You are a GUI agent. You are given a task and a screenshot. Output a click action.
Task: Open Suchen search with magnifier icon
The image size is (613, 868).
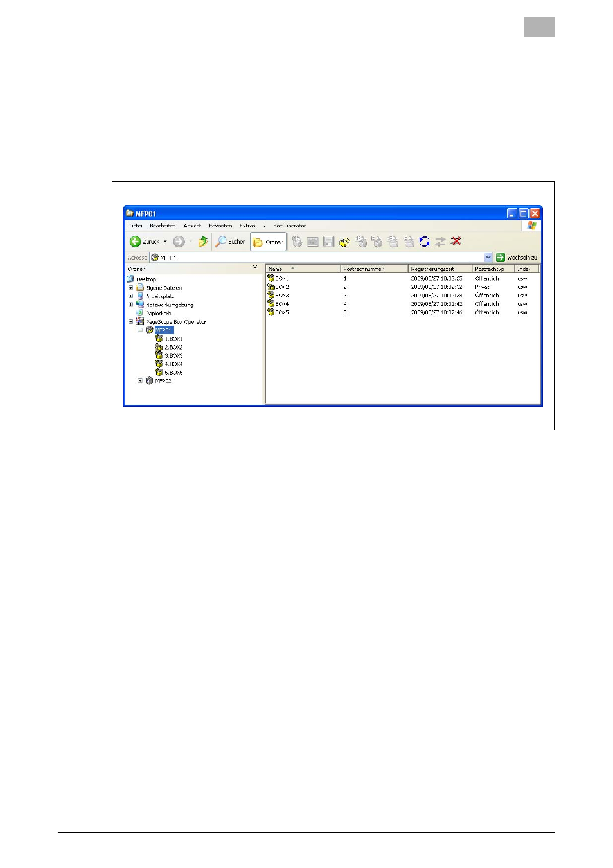click(x=230, y=242)
